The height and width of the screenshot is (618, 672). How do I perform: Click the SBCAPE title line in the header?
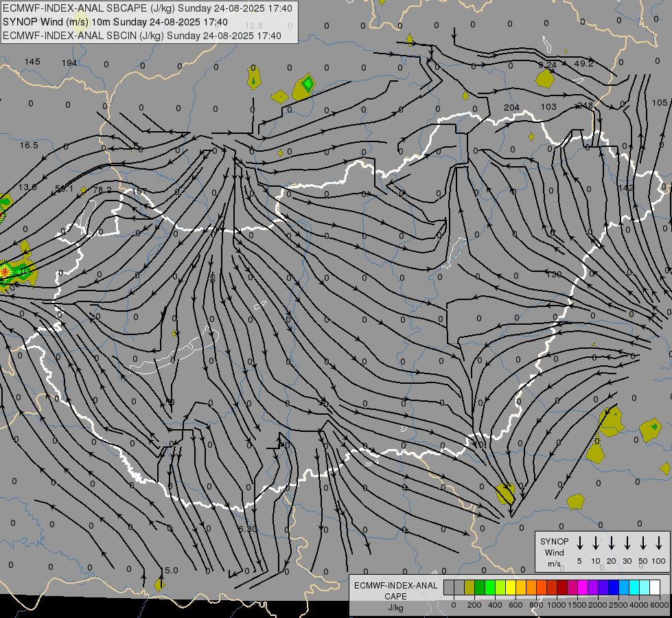click(148, 8)
